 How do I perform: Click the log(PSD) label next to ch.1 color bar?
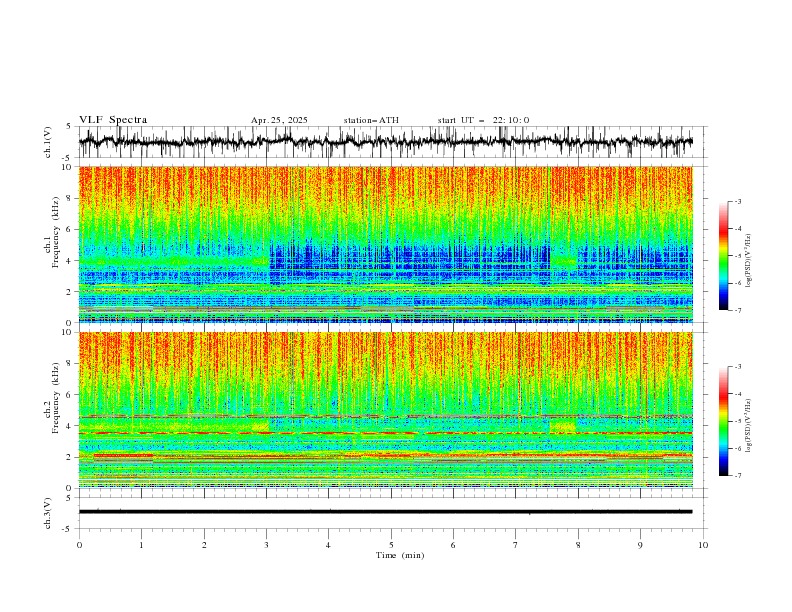click(x=748, y=261)
